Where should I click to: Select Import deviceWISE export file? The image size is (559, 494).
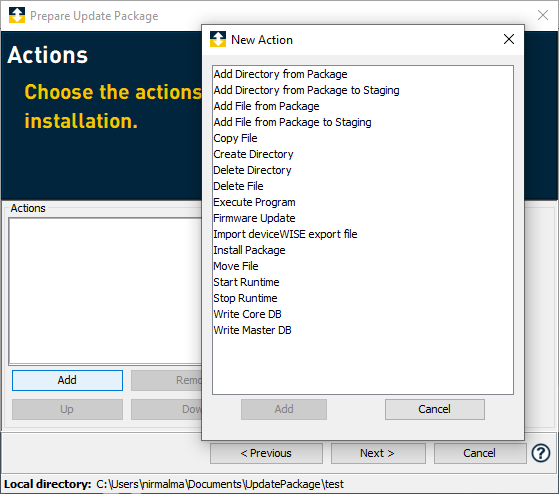pyautogui.click(x=285, y=234)
